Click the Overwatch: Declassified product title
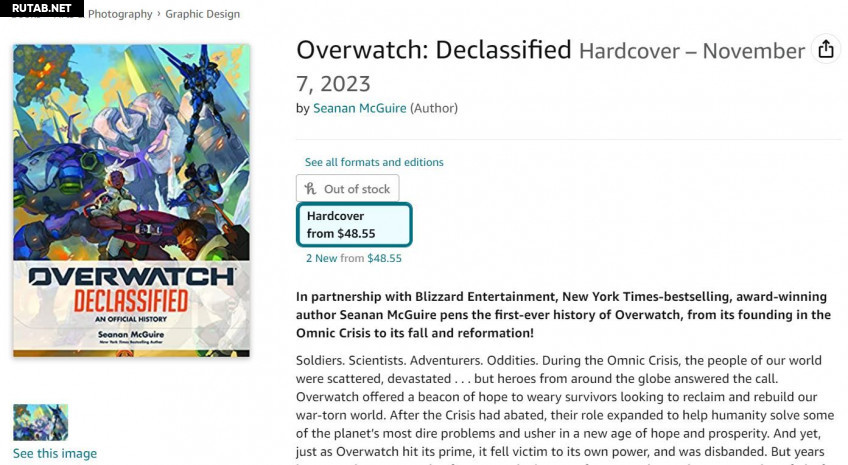This screenshot has height=465, width=848. (434, 50)
